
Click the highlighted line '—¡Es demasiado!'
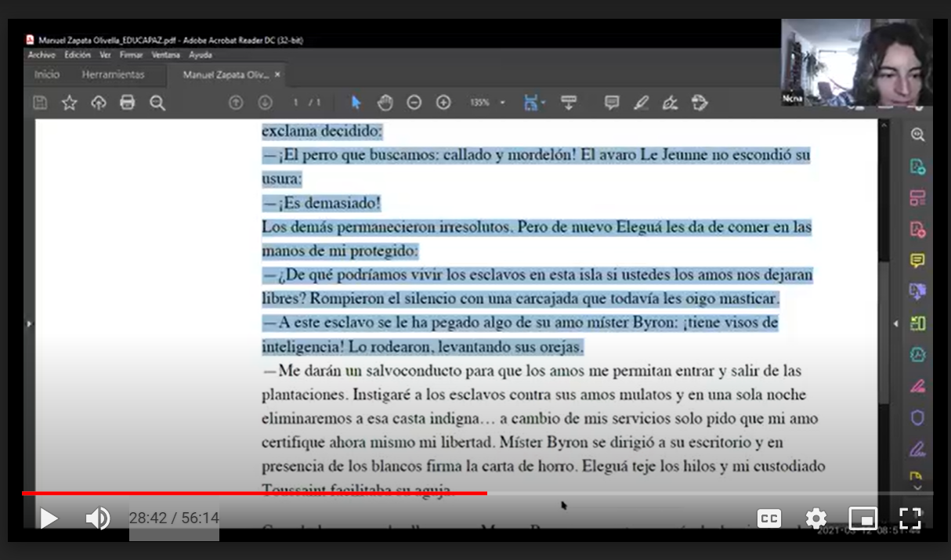pos(321,204)
